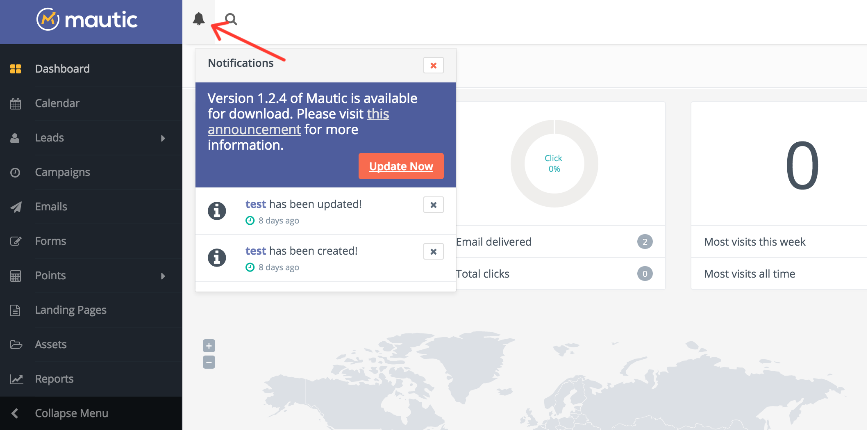
Task: Click 'Most visits all time' row
Action: 779,274
